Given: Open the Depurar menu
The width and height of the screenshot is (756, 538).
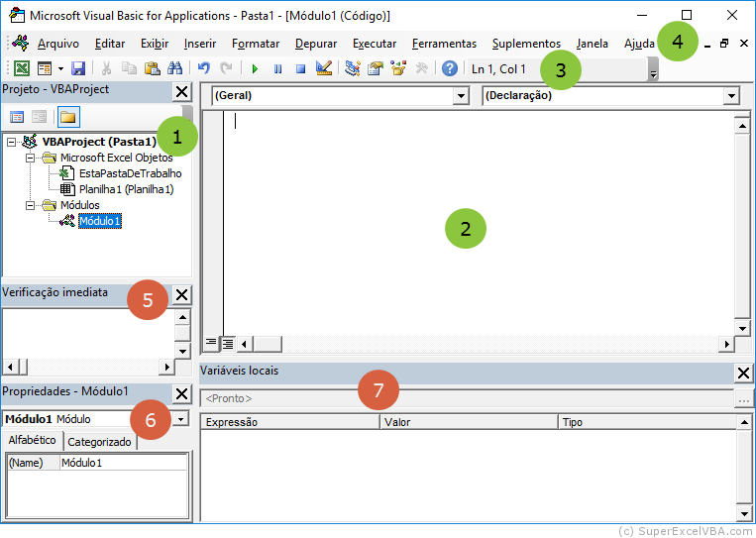Looking at the screenshot, I should [316, 44].
